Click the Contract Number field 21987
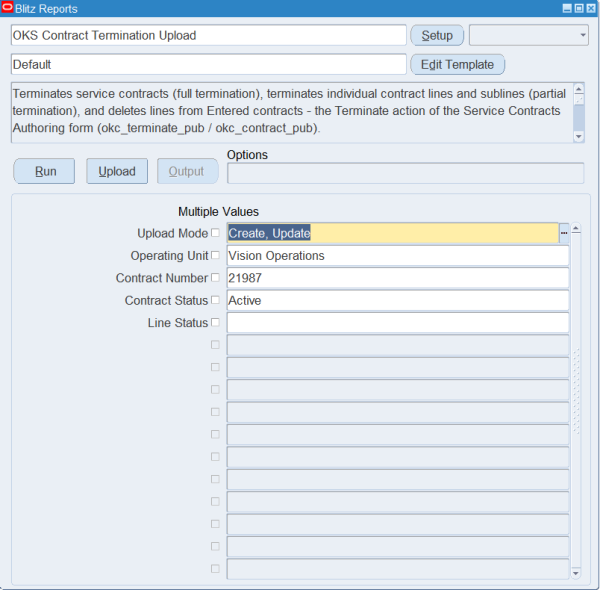The height and width of the screenshot is (590, 600). 398,278
